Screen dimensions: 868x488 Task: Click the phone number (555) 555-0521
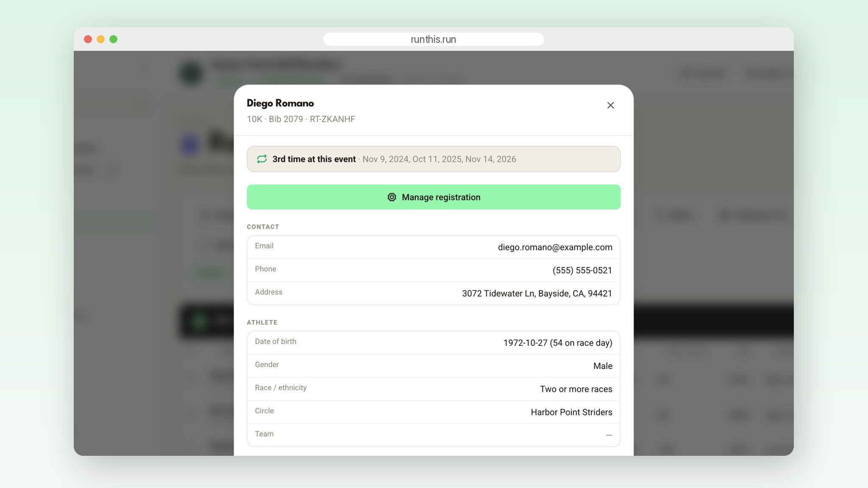coord(582,270)
